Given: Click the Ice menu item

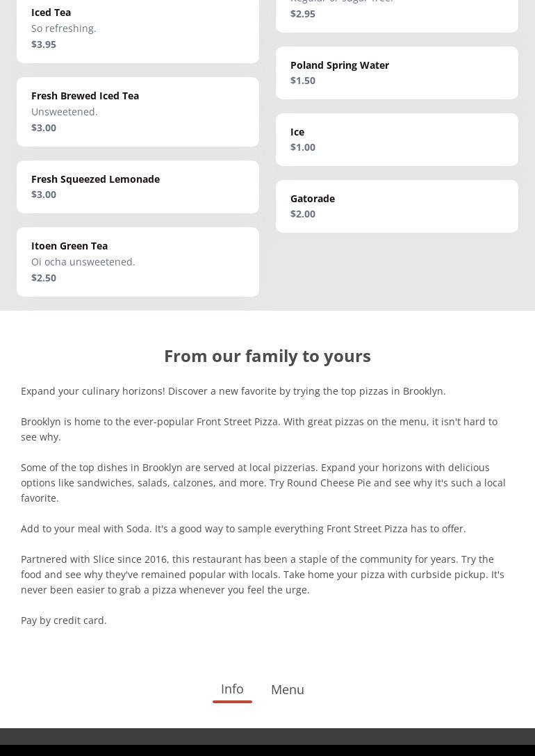Looking at the screenshot, I should (397, 139).
